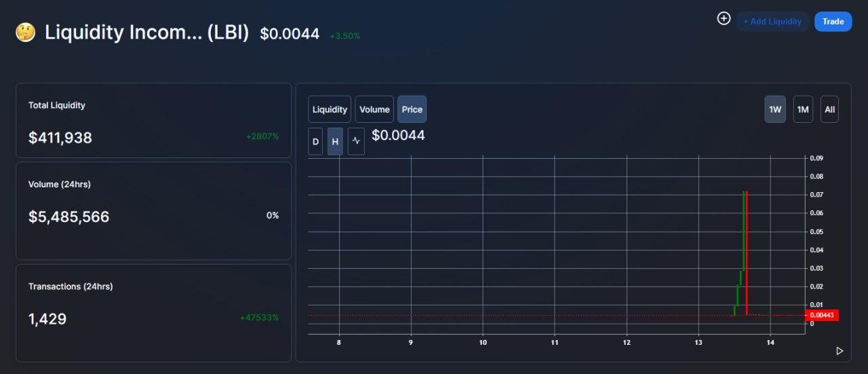The height and width of the screenshot is (374, 868).
Task: Click the thinking face token emoji icon
Action: [x=25, y=33]
